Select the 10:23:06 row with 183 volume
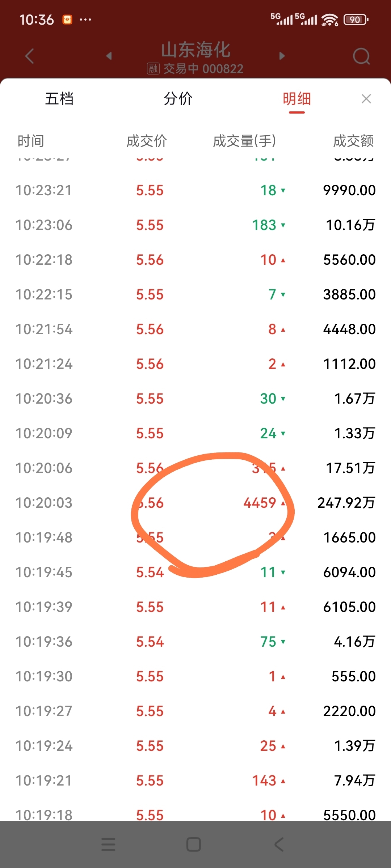This screenshot has width=391, height=868. coord(195,225)
